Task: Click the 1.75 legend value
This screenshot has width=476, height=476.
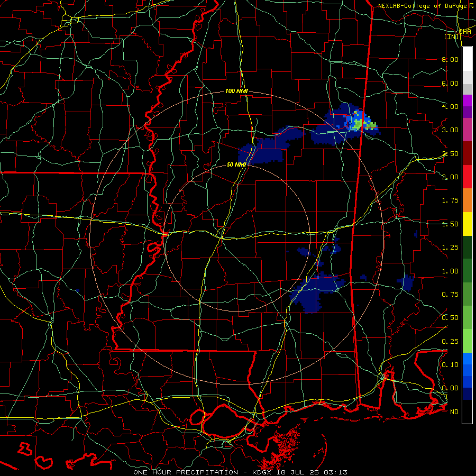Action: (x=450, y=200)
